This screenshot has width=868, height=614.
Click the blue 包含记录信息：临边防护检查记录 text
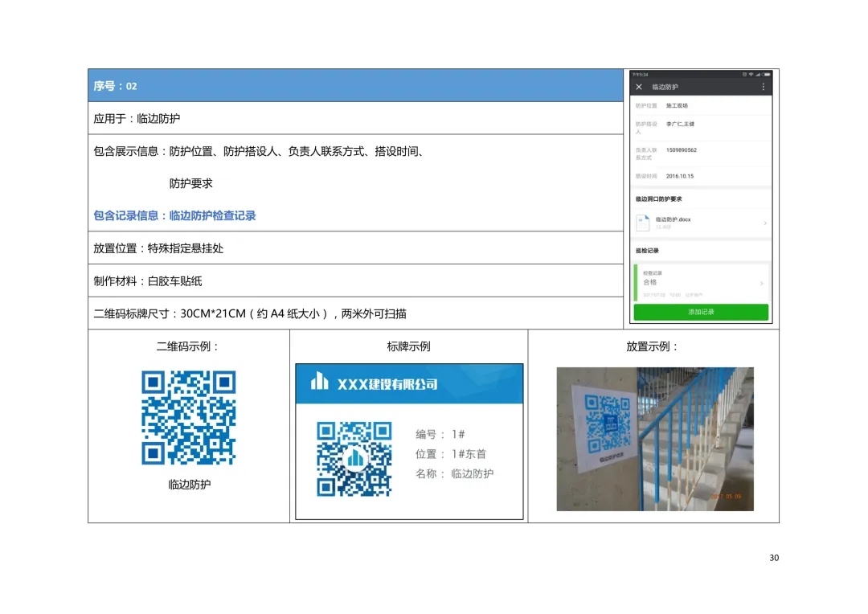pyautogui.click(x=174, y=216)
